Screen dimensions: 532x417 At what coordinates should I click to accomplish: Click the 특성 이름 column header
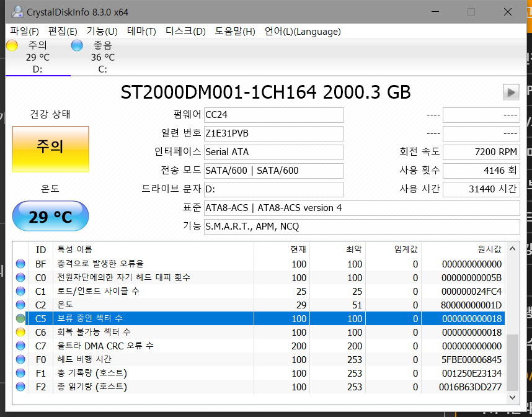pyautogui.click(x=153, y=249)
